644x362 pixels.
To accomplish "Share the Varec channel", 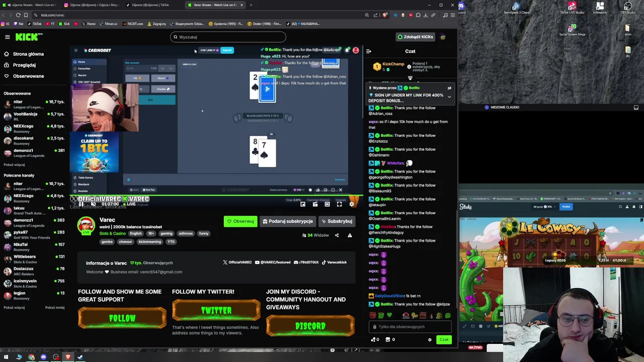I will pos(337,235).
